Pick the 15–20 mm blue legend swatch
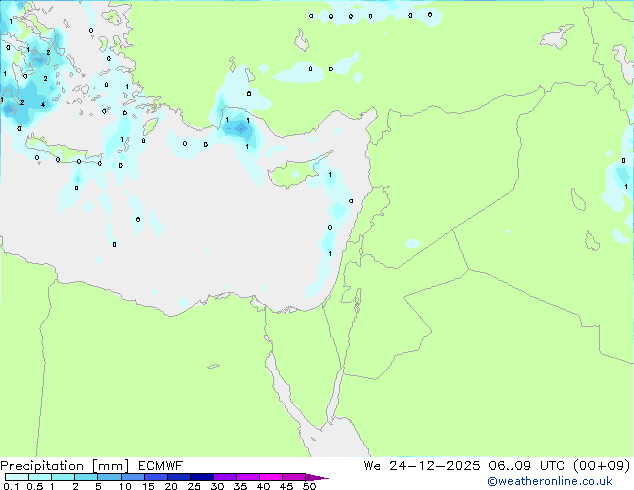 click(x=155, y=477)
